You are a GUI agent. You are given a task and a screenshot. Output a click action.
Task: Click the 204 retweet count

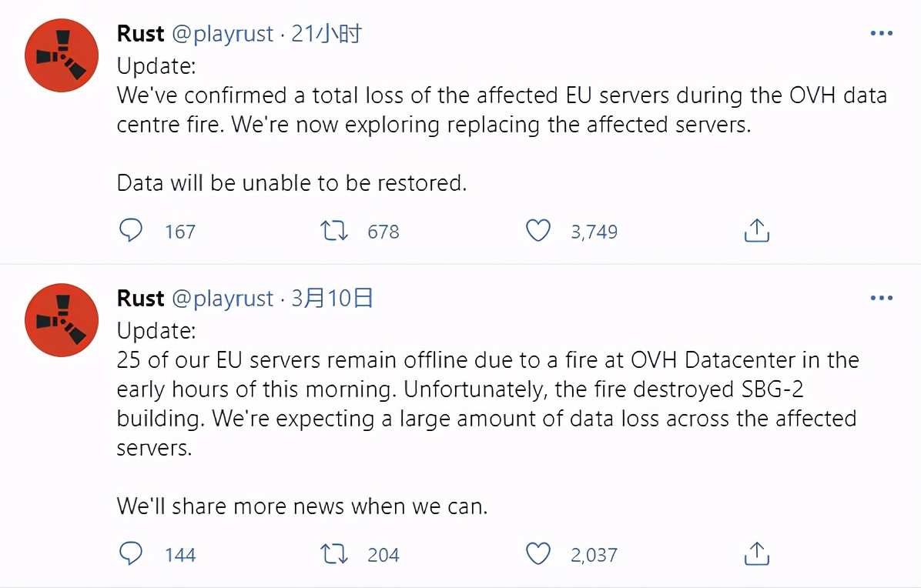383,553
